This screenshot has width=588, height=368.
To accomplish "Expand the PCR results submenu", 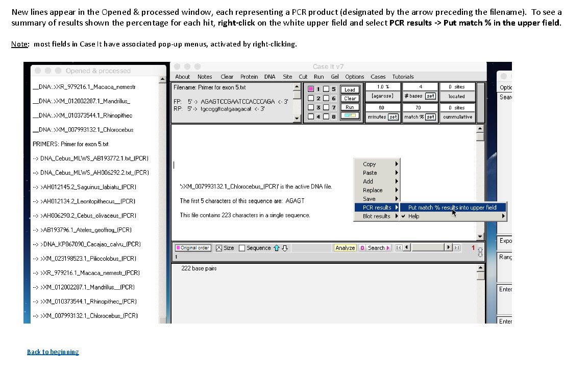I will pos(377,207).
